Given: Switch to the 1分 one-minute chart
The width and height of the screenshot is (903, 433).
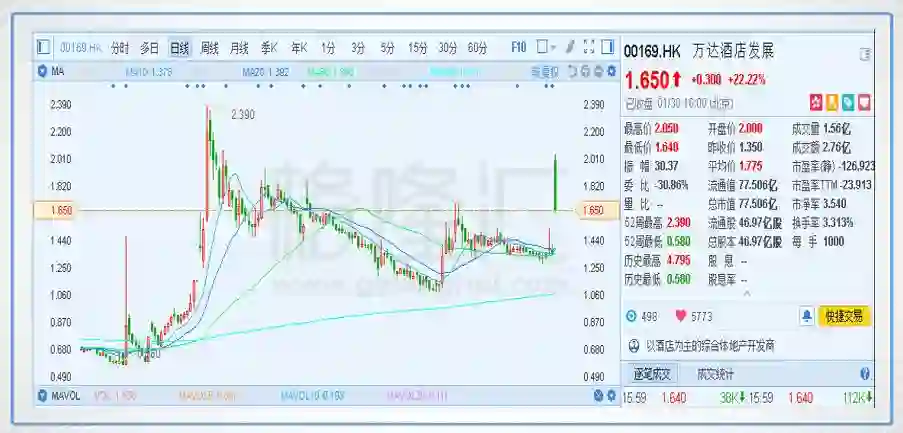Looking at the screenshot, I should tap(328, 48).
